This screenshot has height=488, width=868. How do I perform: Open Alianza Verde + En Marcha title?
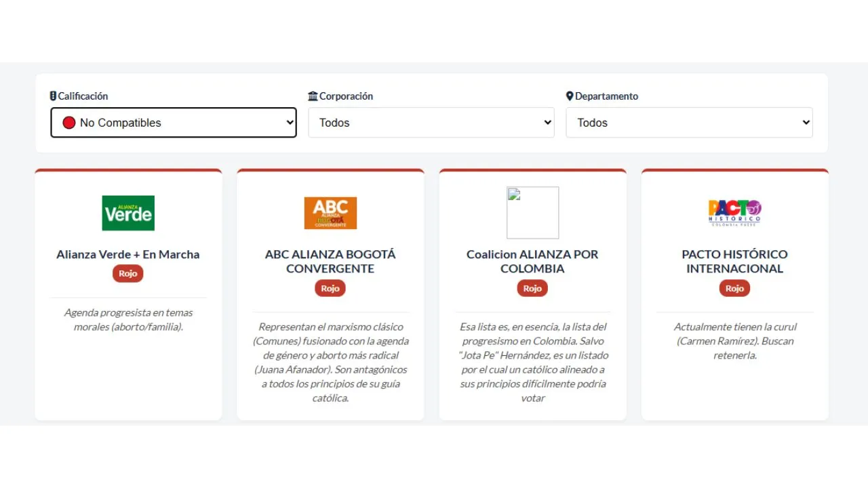[128, 255]
